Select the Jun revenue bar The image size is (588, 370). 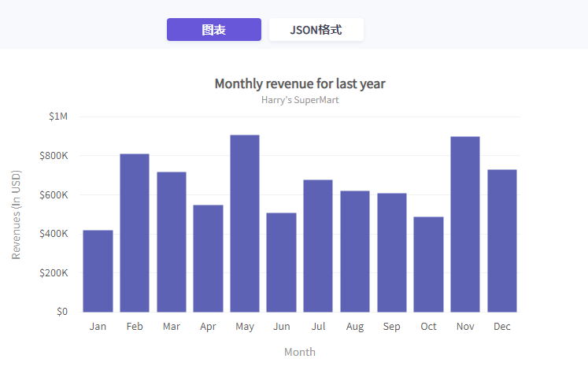click(x=281, y=262)
